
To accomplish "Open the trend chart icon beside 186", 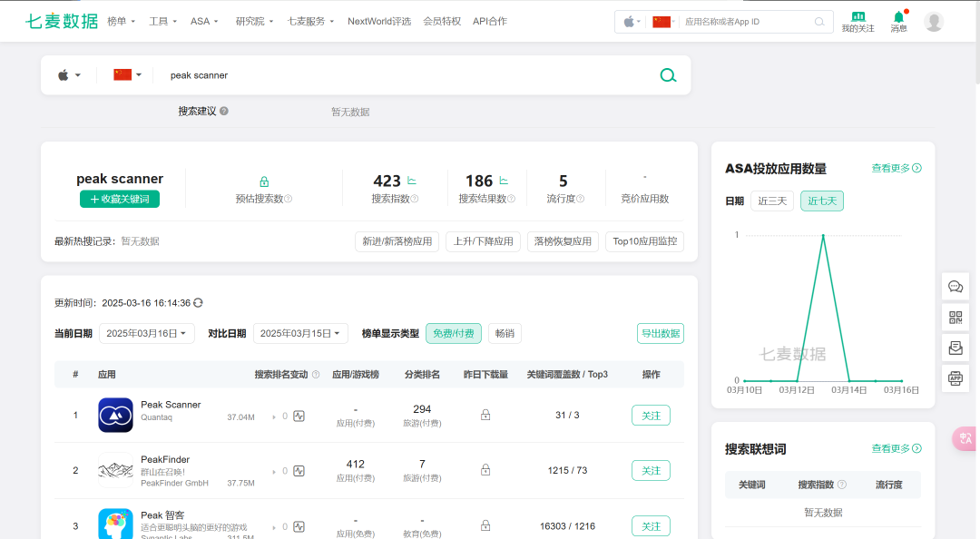I will pyautogui.click(x=504, y=181).
